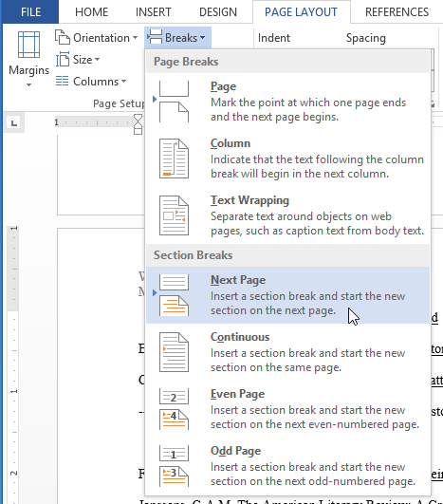443x504 pixels.
Task: Select the Text Wrapping break icon
Action: 174,215
